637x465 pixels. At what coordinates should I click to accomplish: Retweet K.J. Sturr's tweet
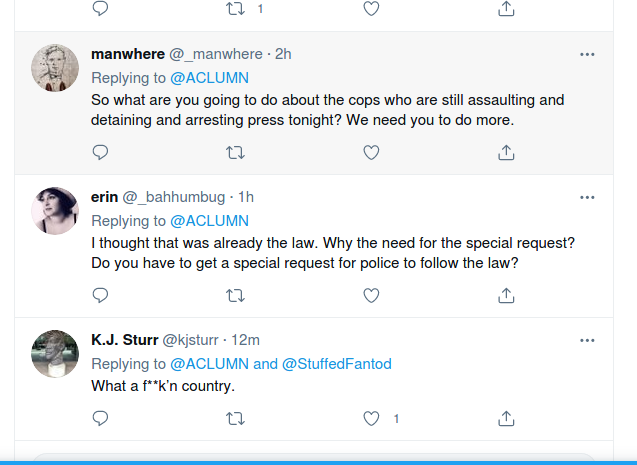[235, 418]
